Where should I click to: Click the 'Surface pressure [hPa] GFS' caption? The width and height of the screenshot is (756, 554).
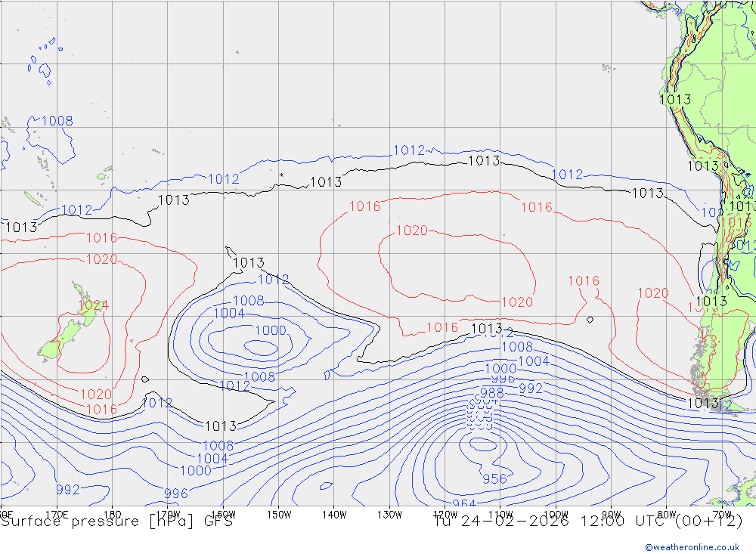tap(116, 522)
